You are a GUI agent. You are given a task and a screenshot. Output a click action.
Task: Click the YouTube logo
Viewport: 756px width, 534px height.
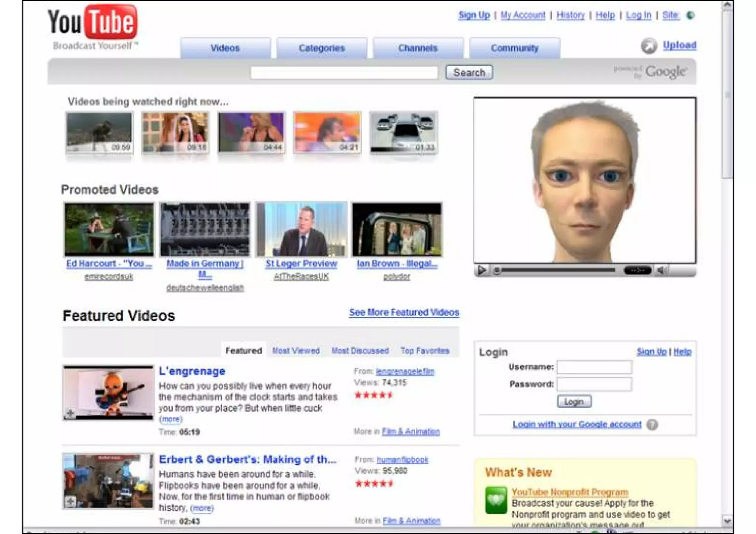(92, 22)
